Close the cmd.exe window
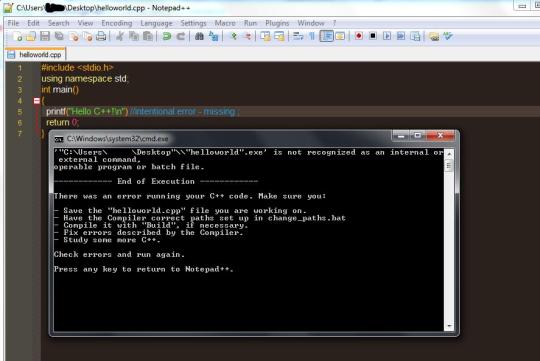Screen dimensions: 540x361 pyautogui.click(x=440, y=136)
